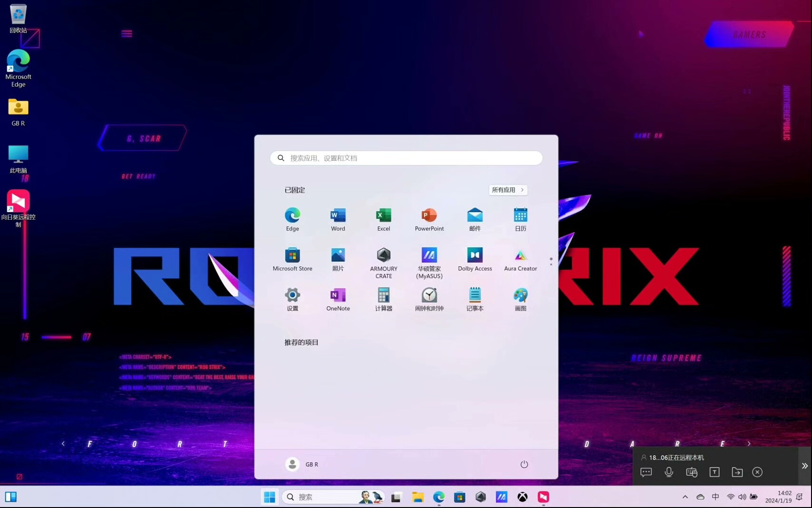
Task: Open the power options menu
Action: pyautogui.click(x=524, y=464)
